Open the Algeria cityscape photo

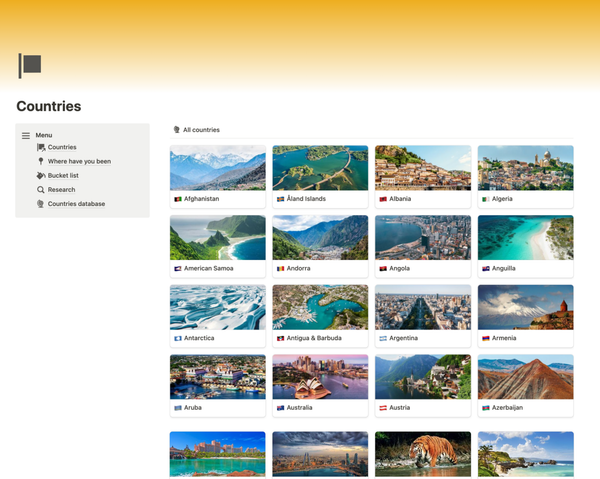[x=525, y=168]
